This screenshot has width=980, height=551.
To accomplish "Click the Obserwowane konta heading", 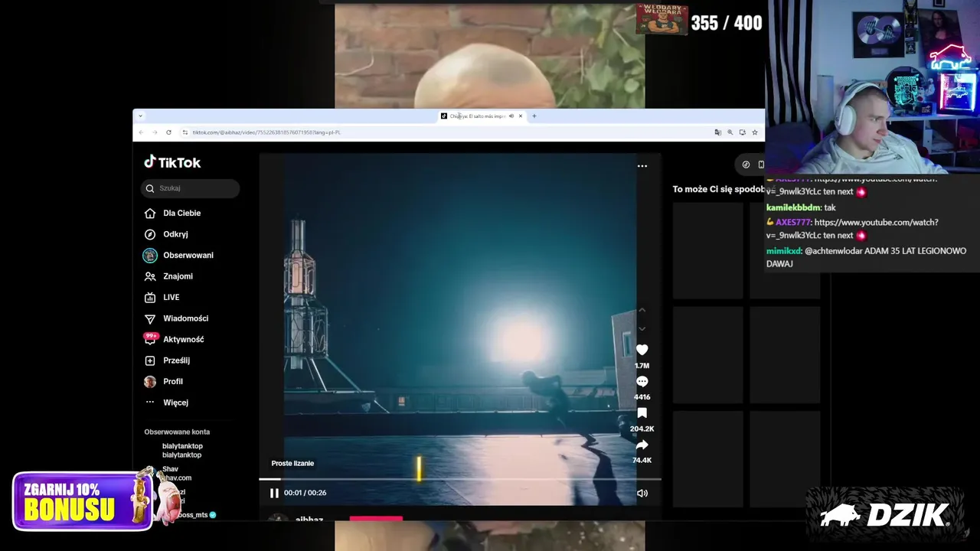I will [177, 432].
